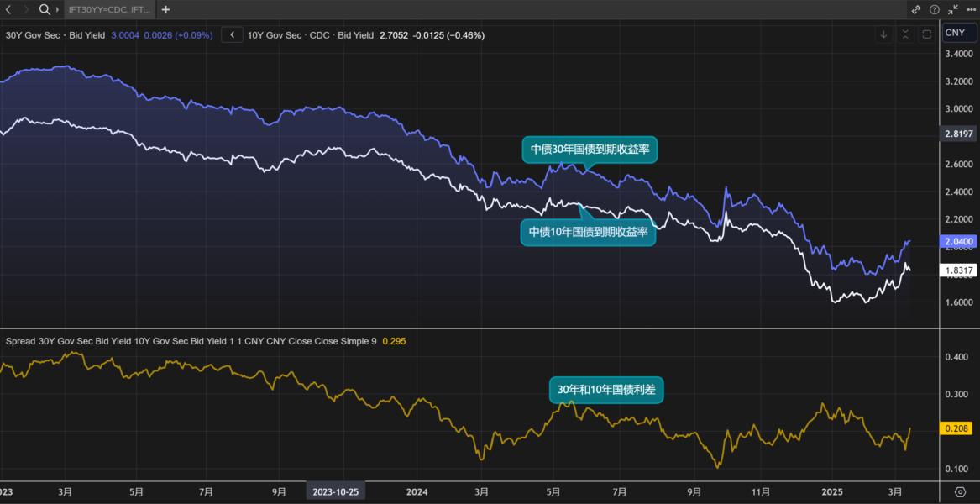
Task: Click the maximize pane bracket icon
Action: click(x=927, y=34)
